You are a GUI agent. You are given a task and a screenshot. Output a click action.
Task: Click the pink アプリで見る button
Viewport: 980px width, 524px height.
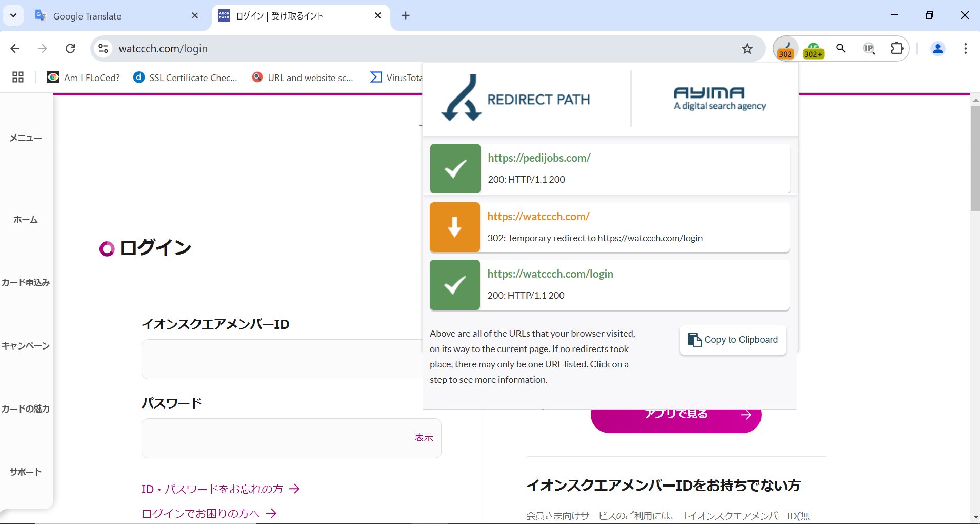[x=676, y=420]
